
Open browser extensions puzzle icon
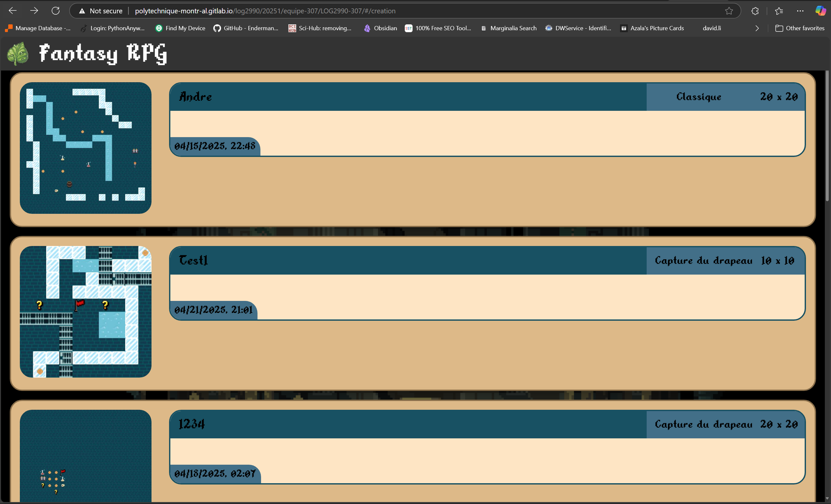coord(755,11)
